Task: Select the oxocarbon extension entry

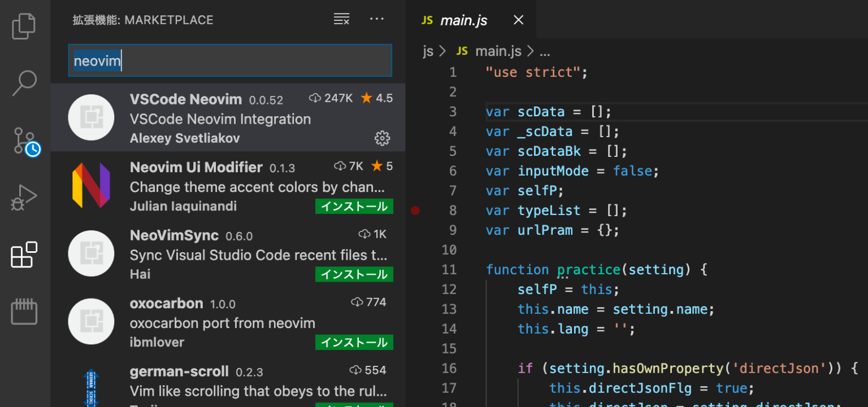Action: tap(226, 322)
